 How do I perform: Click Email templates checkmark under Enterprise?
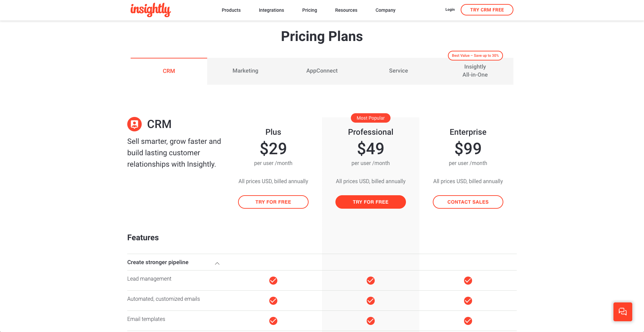tap(468, 321)
